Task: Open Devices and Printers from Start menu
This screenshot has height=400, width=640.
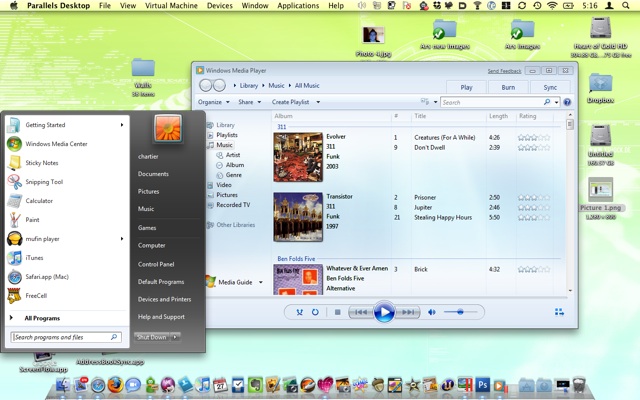Action: click(164, 300)
